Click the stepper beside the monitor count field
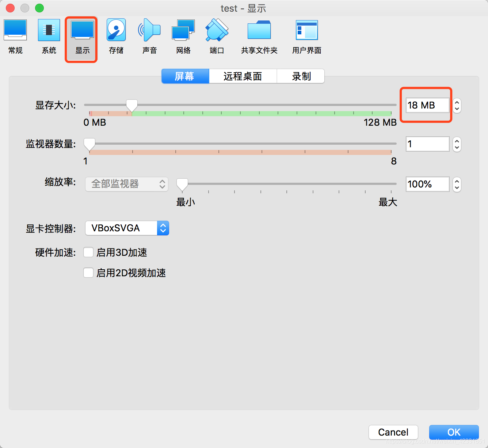The width and height of the screenshot is (488, 448). point(457,144)
